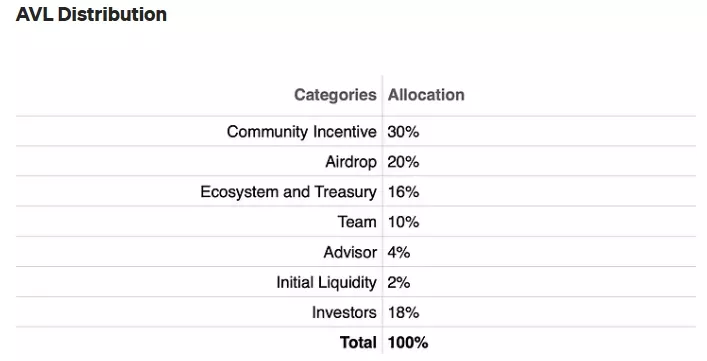Click the 18% Investors allocation
This screenshot has width=707, height=361.
[403, 312]
